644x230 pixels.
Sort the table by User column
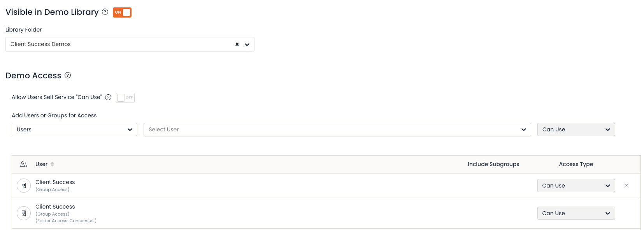tap(52, 164)
